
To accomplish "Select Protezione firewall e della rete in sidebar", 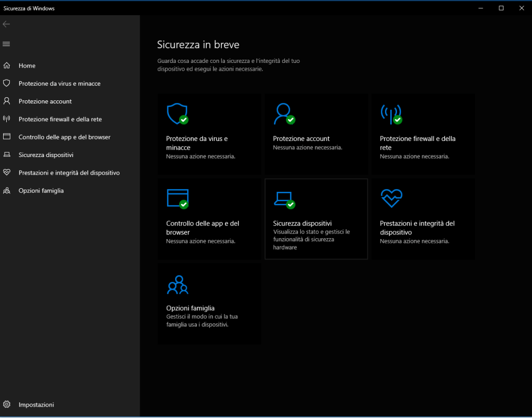I will (x=60, y=119).
